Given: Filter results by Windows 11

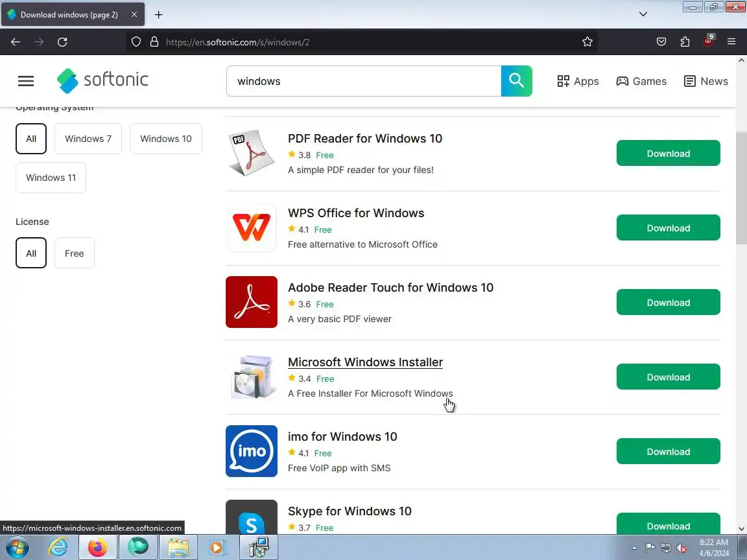Looking at the screenshot, I should point(51,178).
